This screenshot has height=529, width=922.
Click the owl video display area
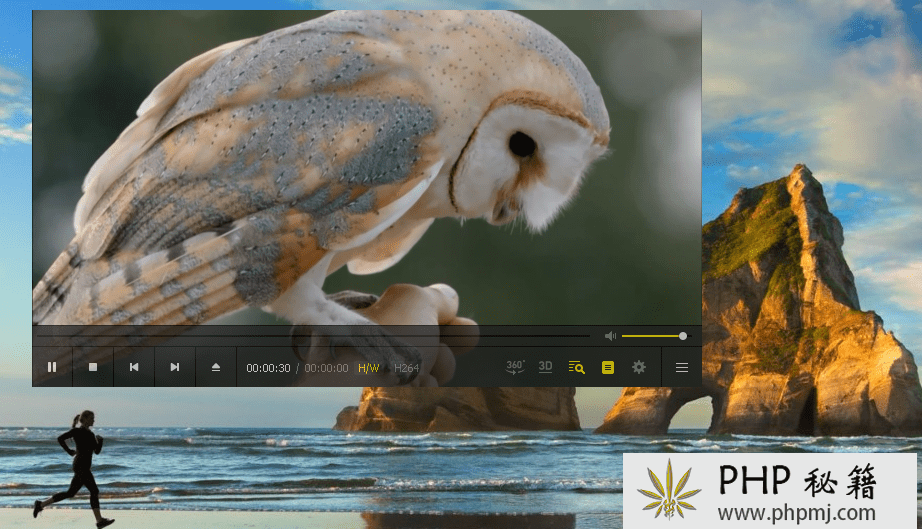tap(367, 168)
